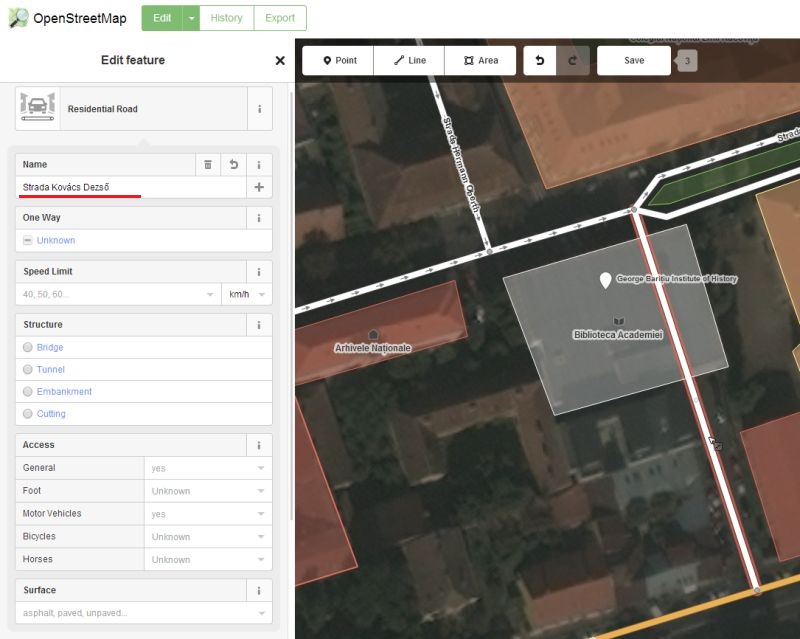Select the Bridge structure option

[x=28, y=347]
